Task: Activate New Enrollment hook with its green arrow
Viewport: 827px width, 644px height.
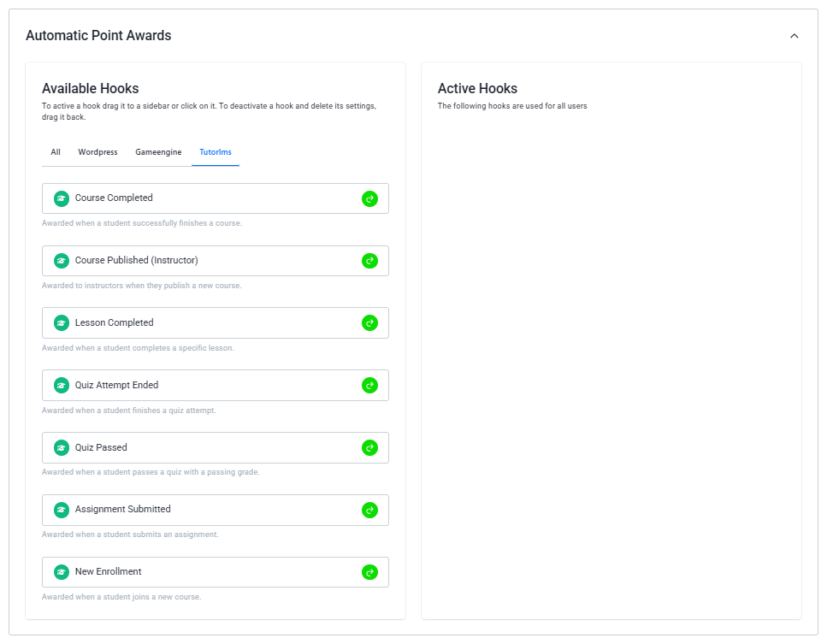Action: click(x=369, y=572)
